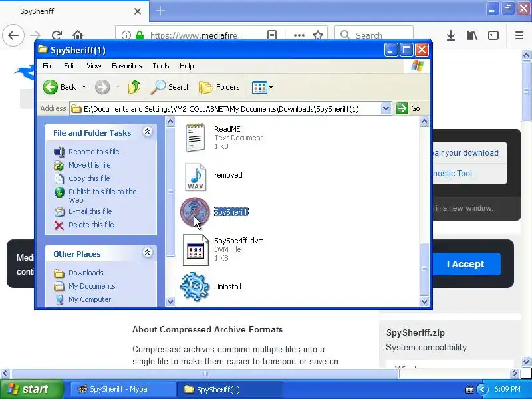The height and width of the screenshot is (399, 532).
Task: Click Publish this file to the Web
Action: tap(102, 196)
